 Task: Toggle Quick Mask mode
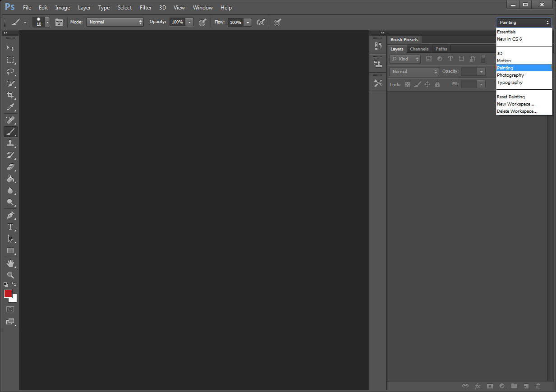click(x=10, y=309)
